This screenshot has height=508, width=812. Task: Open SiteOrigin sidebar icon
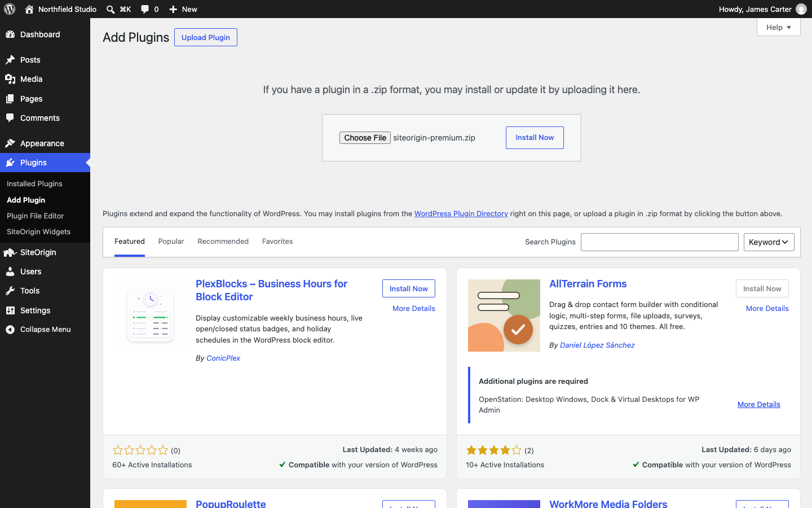[10, 252]
